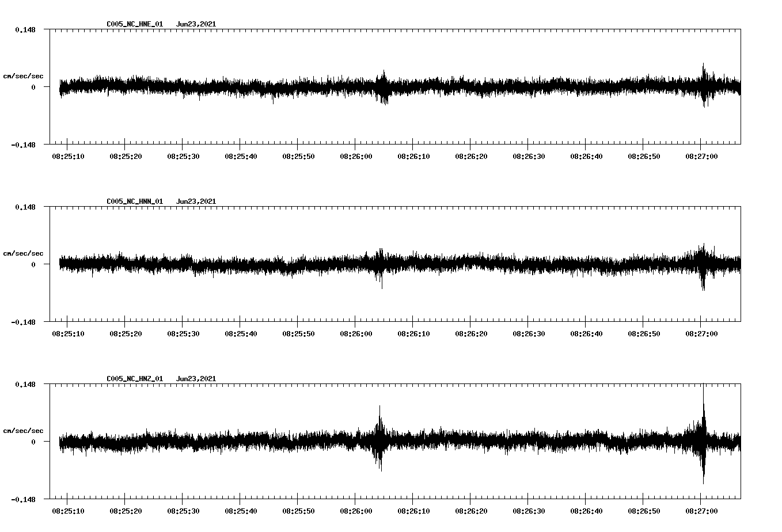The image size is (782, 532).
Task: Select 08:27:00 time label under HNE plot
Action: (701, 156)
